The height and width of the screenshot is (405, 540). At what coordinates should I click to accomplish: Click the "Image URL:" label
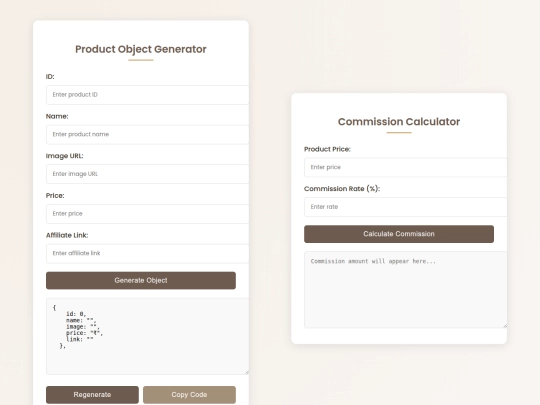tap(64, 156)
